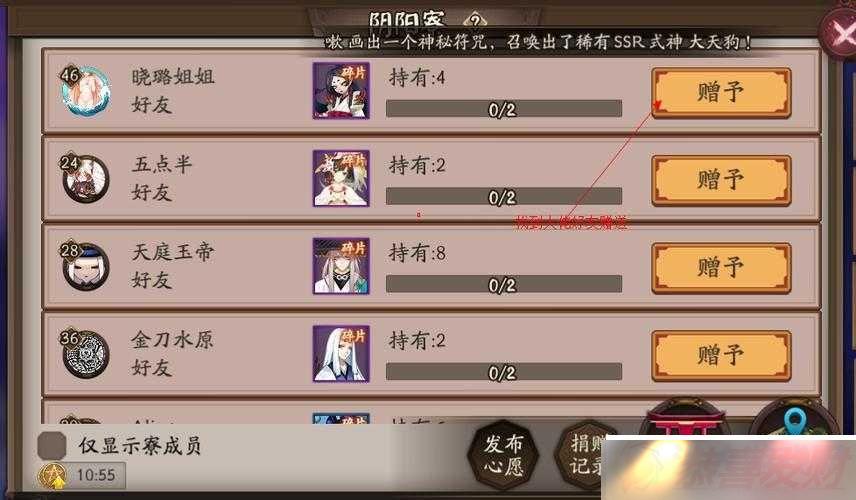View shard icon in 晓璐姐姐's row

(341, 91)
